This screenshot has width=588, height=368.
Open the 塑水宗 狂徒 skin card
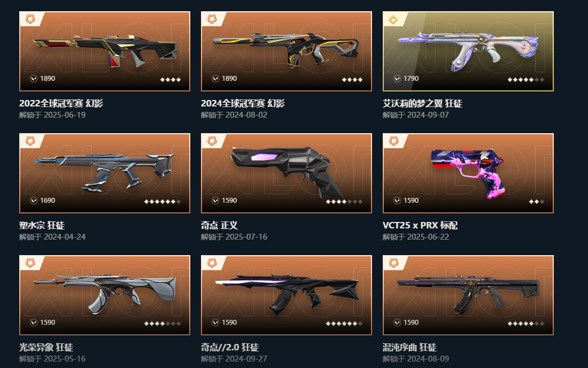point(105,173)
